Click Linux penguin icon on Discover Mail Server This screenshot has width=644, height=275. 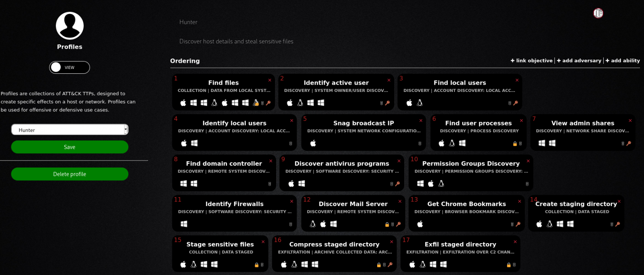pyautogui.click(x=313, y=224)
